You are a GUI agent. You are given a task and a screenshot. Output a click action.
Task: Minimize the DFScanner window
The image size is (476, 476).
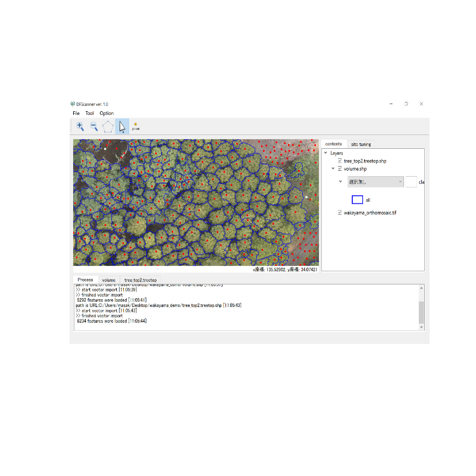pyautogui.click(x=391, y=104)
